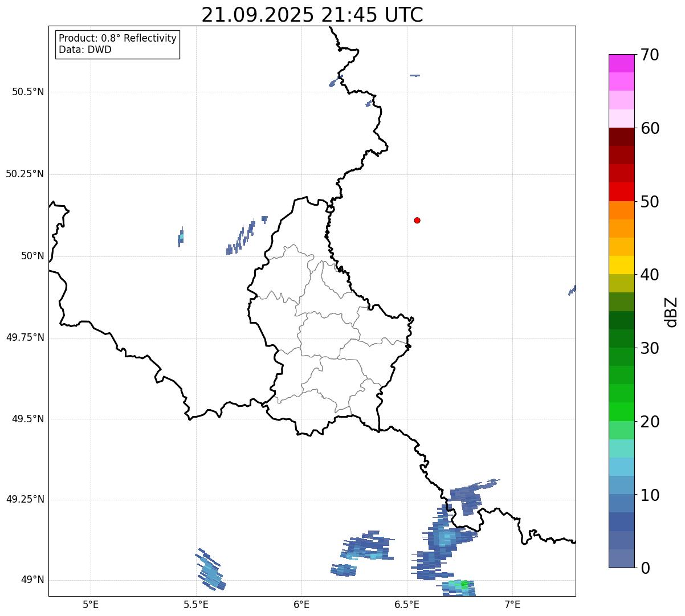Click the yellow colorbar swatch above 40

[621, 266]
